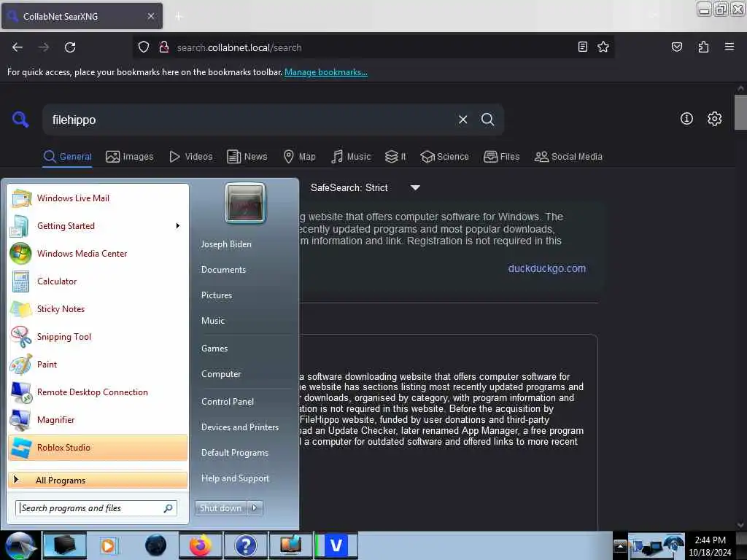747x560 pixels.
Task: Click the tracking protection shield icon
Action: [x=144, y=47]
